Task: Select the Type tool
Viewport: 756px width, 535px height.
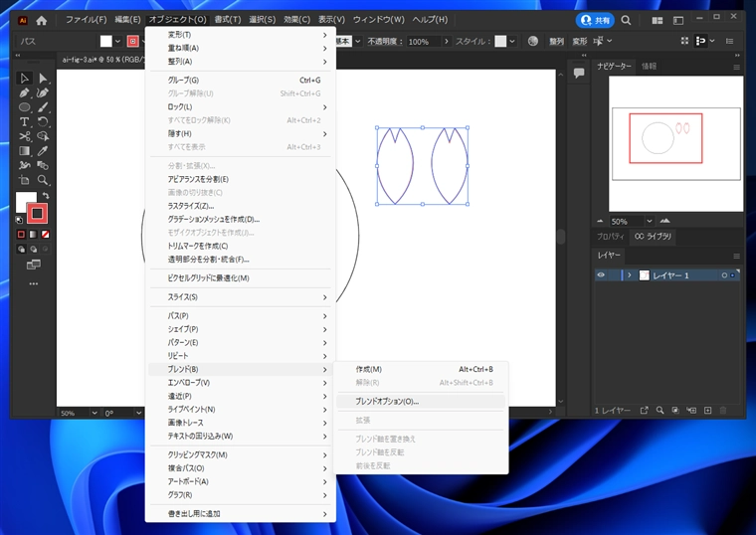Action: point(24,122)
